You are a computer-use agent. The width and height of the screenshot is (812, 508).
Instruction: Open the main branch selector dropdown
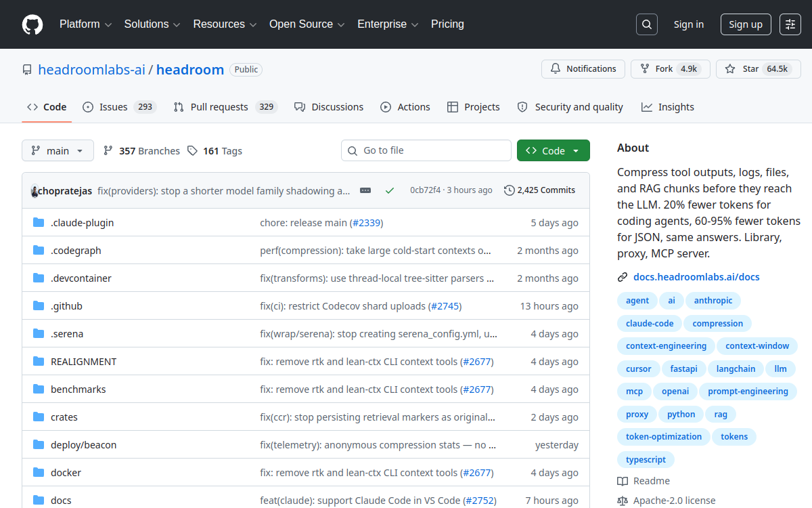click(x=58, y=150)
